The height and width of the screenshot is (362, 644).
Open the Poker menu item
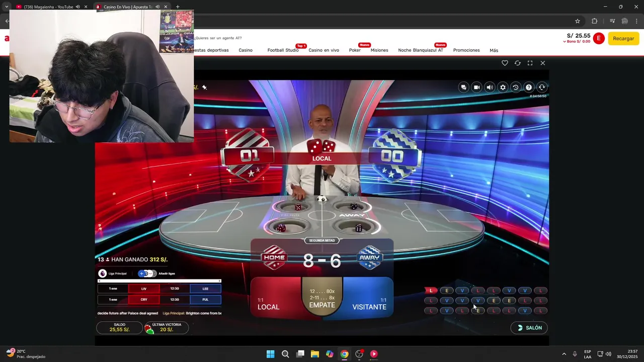[355, 50]
